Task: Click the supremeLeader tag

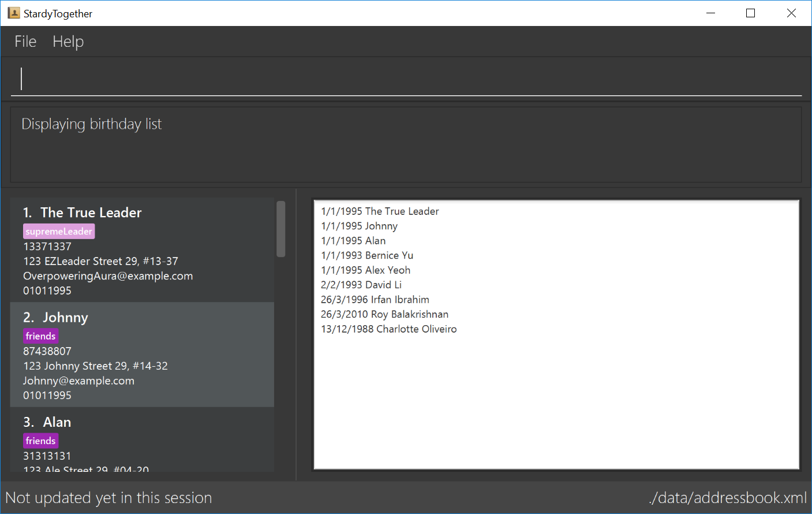Action: tap(59, 232)
